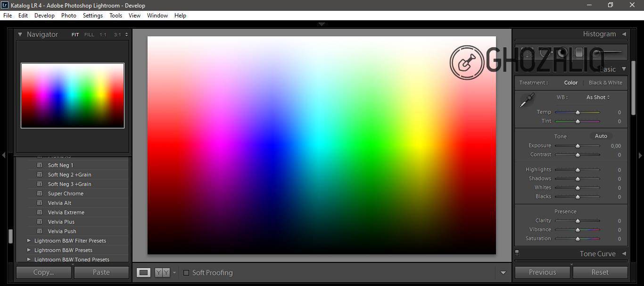
Task: Set Treatment to Color
Action: [x=570, y=83]
